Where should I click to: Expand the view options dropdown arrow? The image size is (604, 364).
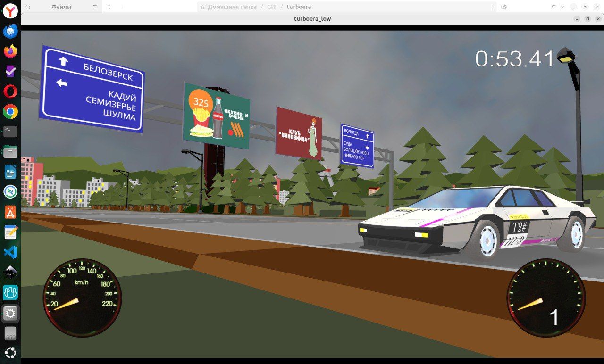[x=562, y=7]
